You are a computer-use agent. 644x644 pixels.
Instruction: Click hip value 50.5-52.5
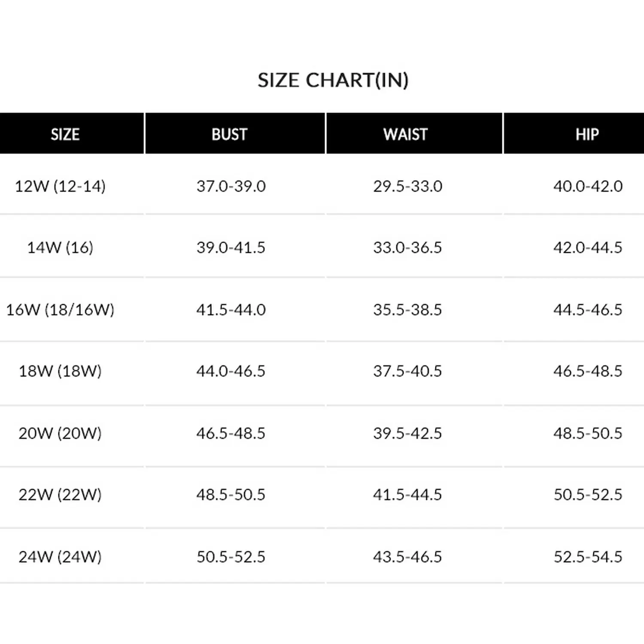[x=588, y=495]
